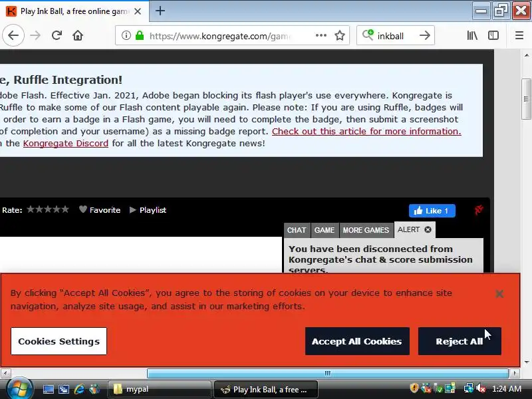Click the horizontal scrollbar thumb
Screen dimensions: 532x399
pyautogui.click(x=327, y=374)
